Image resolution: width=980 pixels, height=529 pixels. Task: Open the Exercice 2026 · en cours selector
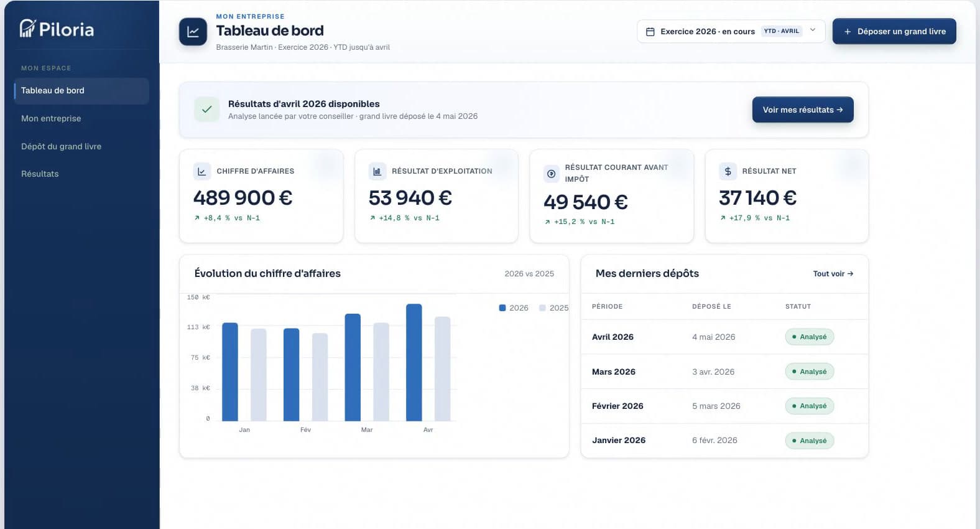coord(731,31)
